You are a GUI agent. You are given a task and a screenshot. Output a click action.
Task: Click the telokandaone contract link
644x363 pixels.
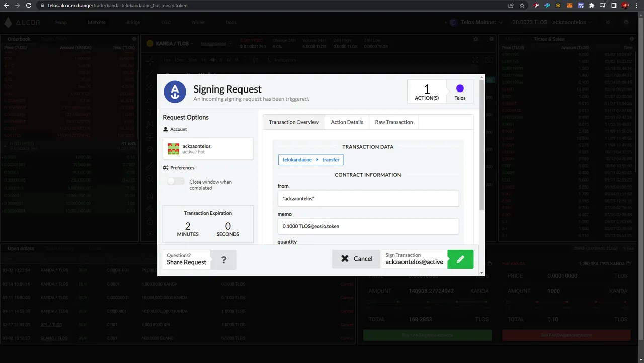tap(214, 44)
